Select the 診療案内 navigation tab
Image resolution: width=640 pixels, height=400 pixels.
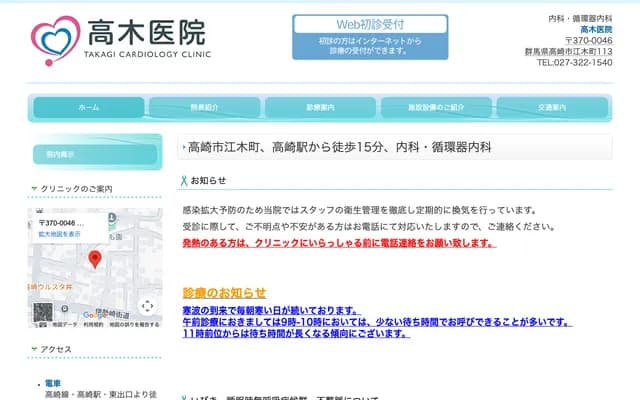320,107
